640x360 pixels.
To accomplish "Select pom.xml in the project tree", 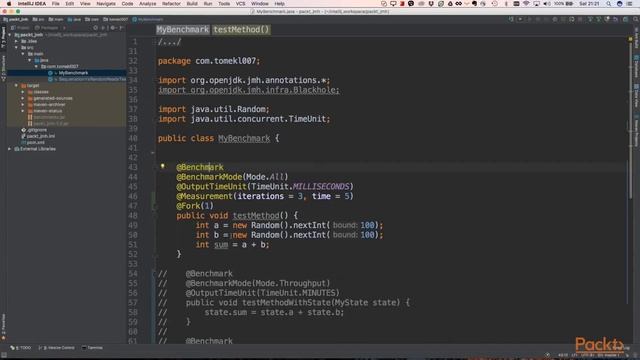I will [x=36, y=142].
